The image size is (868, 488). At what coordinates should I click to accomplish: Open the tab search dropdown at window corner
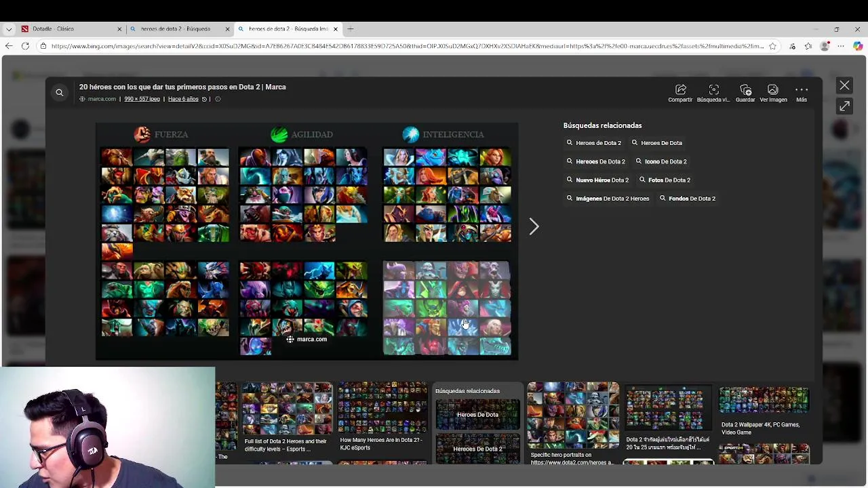click(9, 29)
